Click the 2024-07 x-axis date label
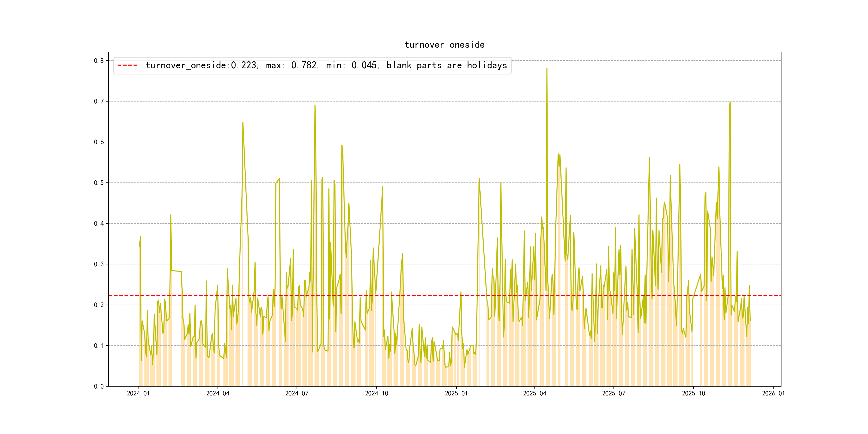 coord(297,394)
